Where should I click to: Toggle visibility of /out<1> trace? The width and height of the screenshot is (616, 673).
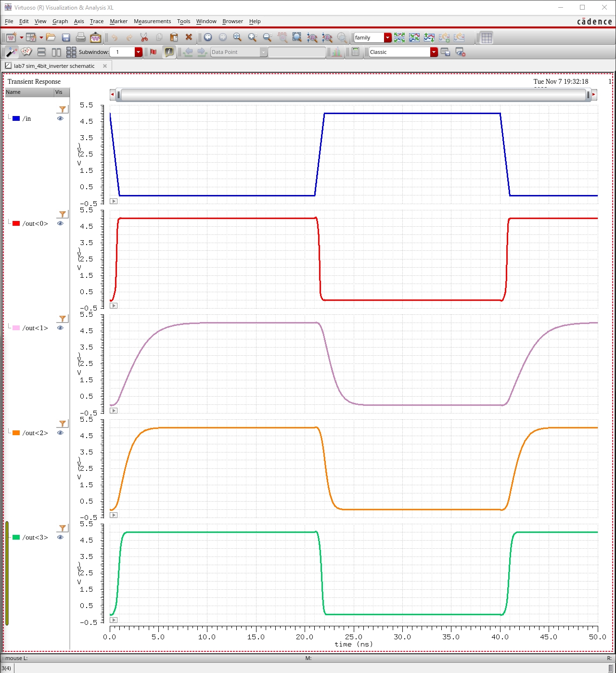(x=60, y=328)
